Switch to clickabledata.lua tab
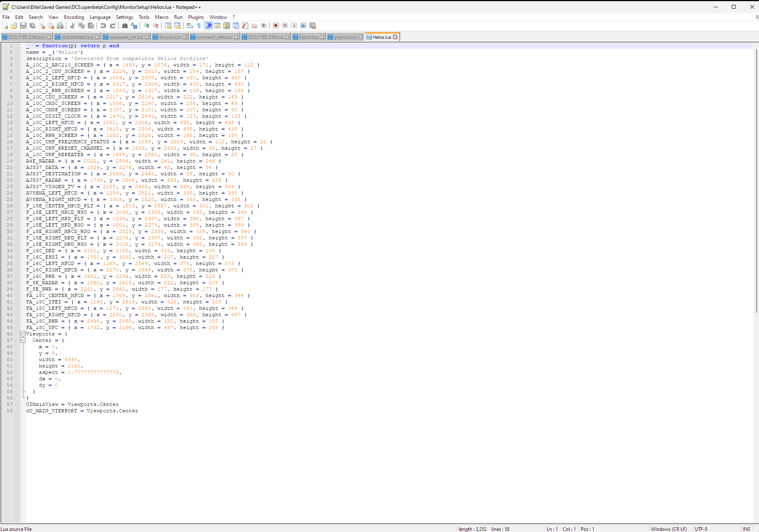Image resolution: width=759 pixels, height=532 pixels. [77, 37]
